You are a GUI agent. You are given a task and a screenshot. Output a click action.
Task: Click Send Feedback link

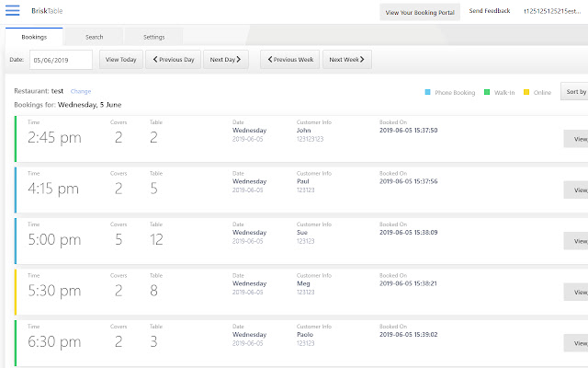pos(489,11)
